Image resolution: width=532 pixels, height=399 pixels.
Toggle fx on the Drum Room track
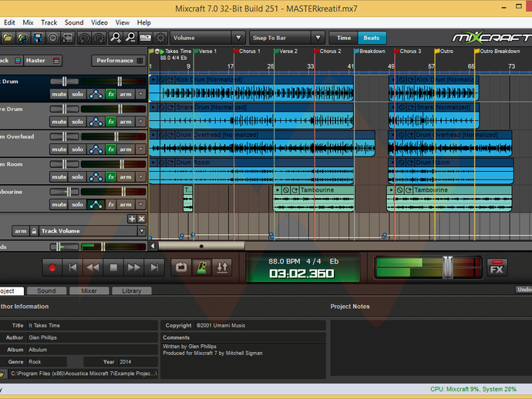[111, 177]
